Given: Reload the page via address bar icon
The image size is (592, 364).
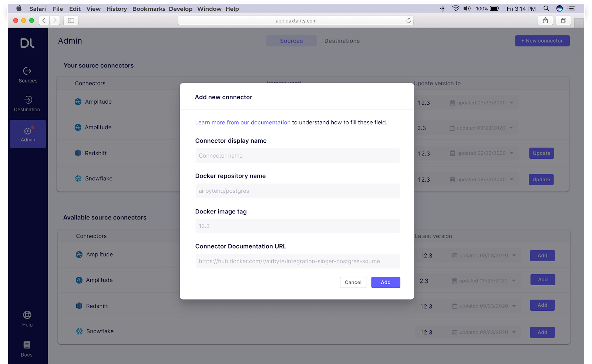Looking at the screenshot, I should (x=408, y=20).
